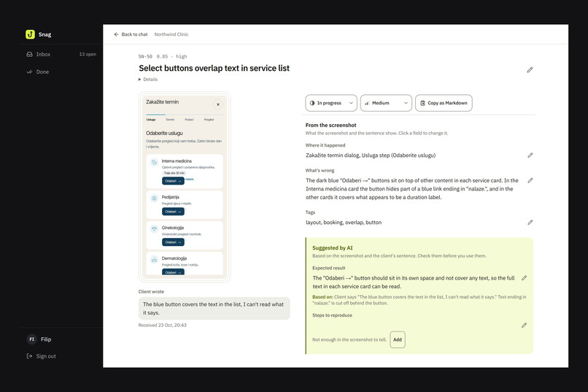Click the Snag logo icon
This screenshot has width=588, height=392.
pos(30,34)
